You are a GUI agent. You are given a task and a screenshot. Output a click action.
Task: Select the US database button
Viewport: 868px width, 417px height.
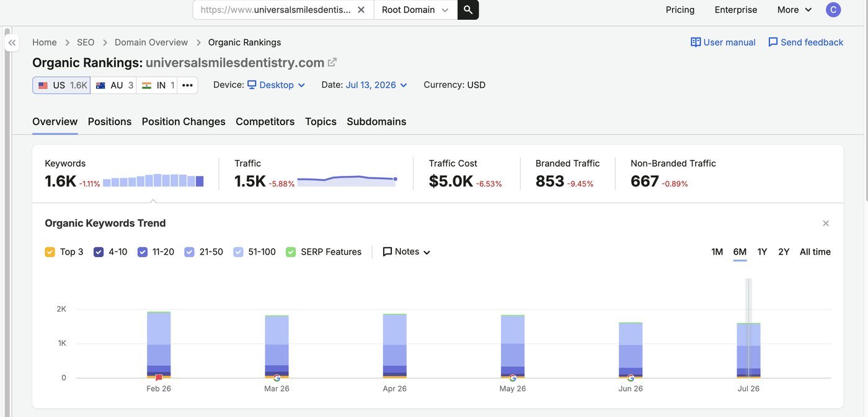tap(61, 85)
